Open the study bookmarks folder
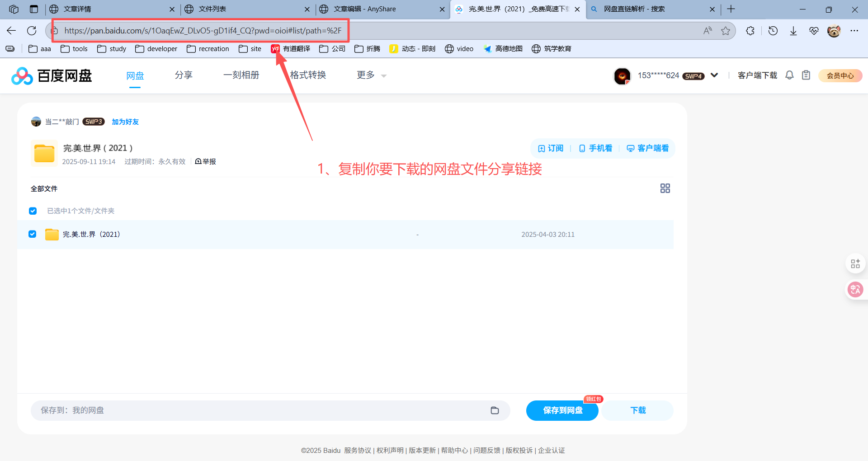 [112, 49]
